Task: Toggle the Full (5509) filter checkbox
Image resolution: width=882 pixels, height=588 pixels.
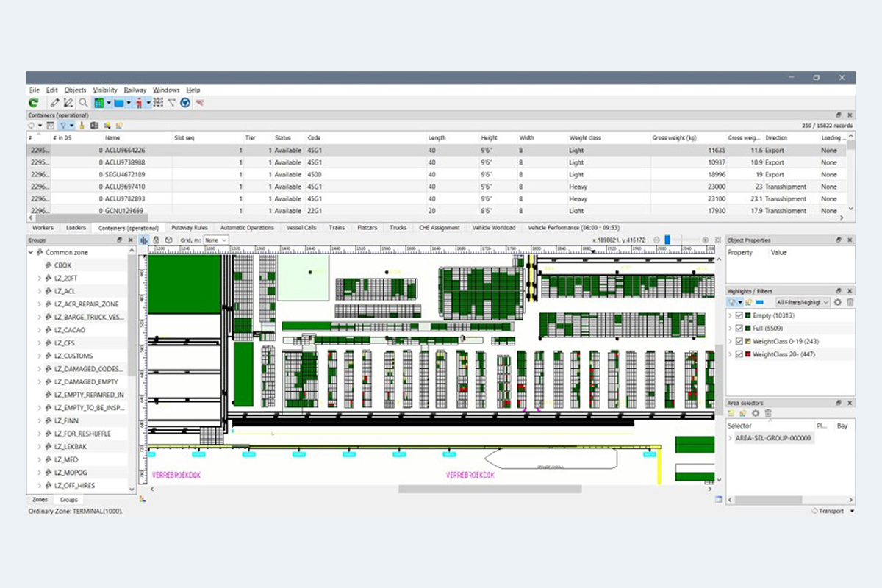Action: (739, 329)
